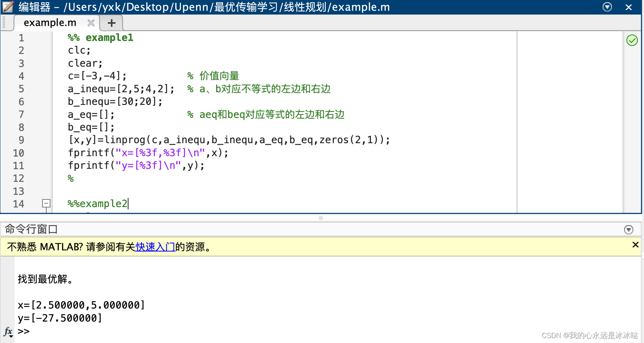Collapse the example2 section fold marker
Screen dimensions: 644x343
pos(46,203)
